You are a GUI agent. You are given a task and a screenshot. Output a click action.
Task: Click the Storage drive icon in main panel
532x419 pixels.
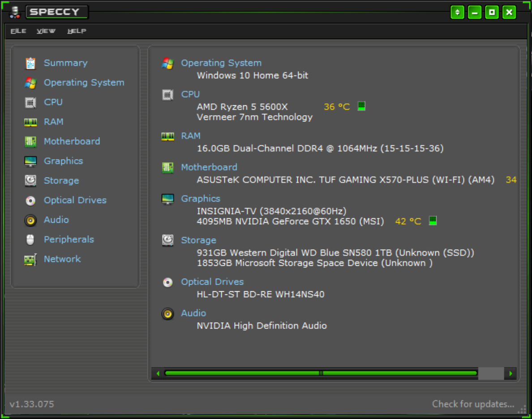167,240
